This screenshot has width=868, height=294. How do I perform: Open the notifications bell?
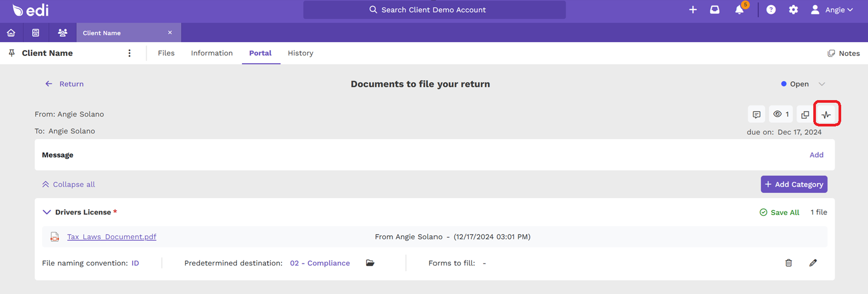click(740, 9)
